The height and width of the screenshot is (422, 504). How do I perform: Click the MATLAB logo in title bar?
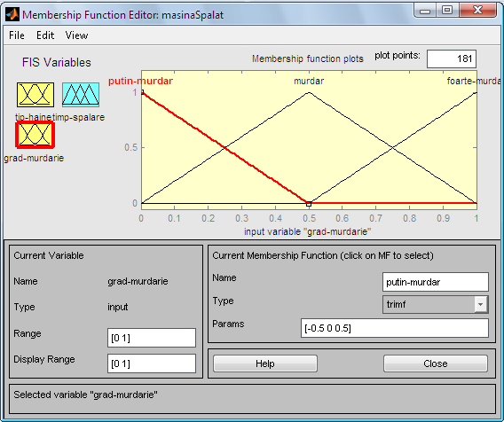(12, 14)
